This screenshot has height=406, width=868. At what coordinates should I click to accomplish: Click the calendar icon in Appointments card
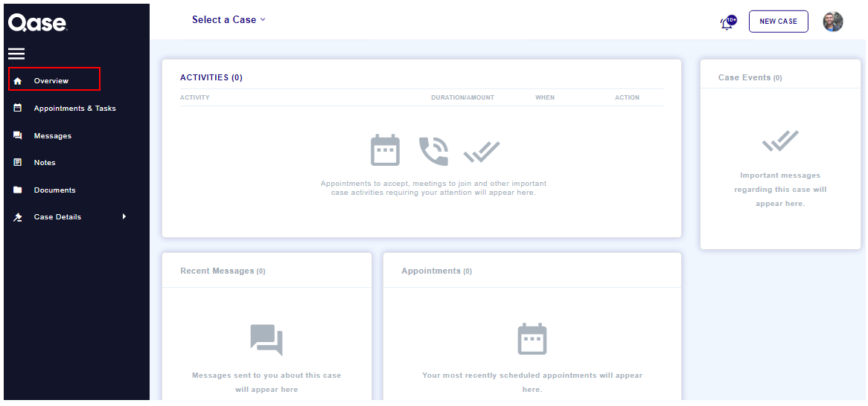tap(532, 339)
